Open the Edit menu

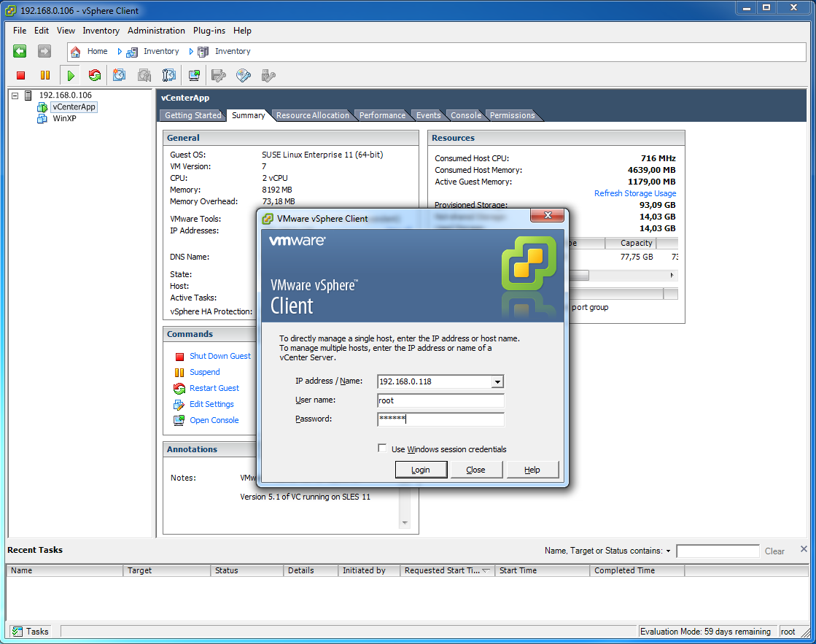coord(42,31)
